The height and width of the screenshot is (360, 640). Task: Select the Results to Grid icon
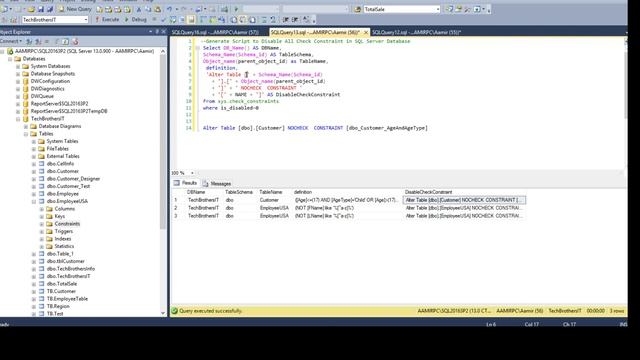point(243,19)
